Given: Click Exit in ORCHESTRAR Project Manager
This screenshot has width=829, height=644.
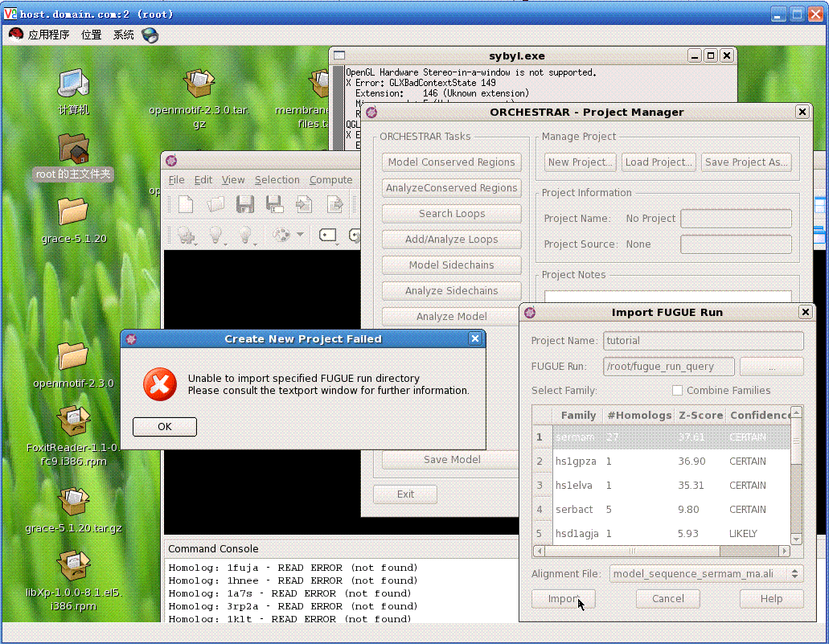Looking at the screenshot, I should click(405, 494).
